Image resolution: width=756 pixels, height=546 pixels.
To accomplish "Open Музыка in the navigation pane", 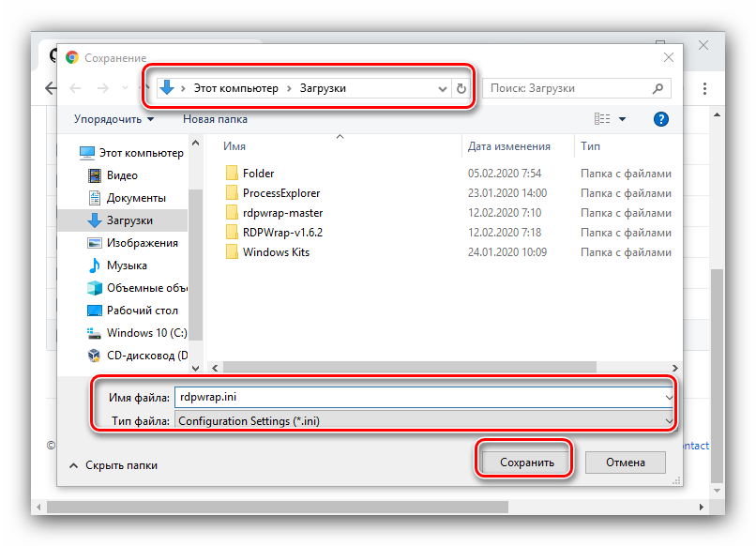I will coord(127,265).
